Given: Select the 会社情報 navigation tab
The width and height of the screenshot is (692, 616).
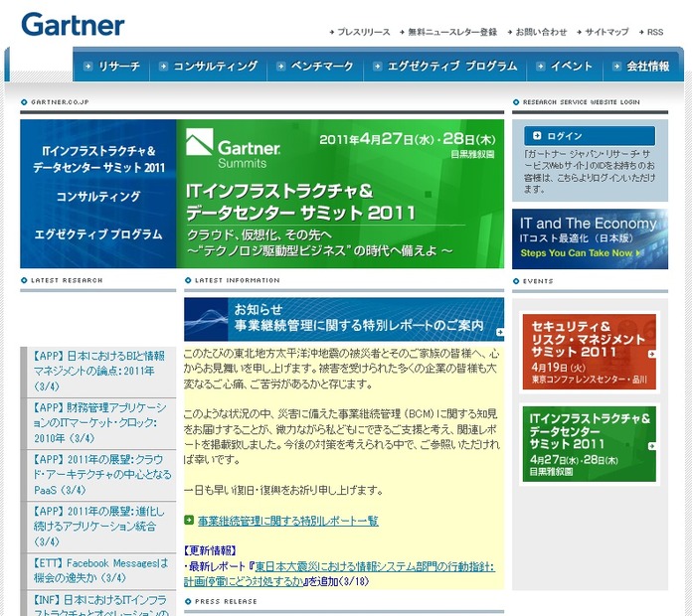Looking at the screenshot, I should (x=641, y=67).
